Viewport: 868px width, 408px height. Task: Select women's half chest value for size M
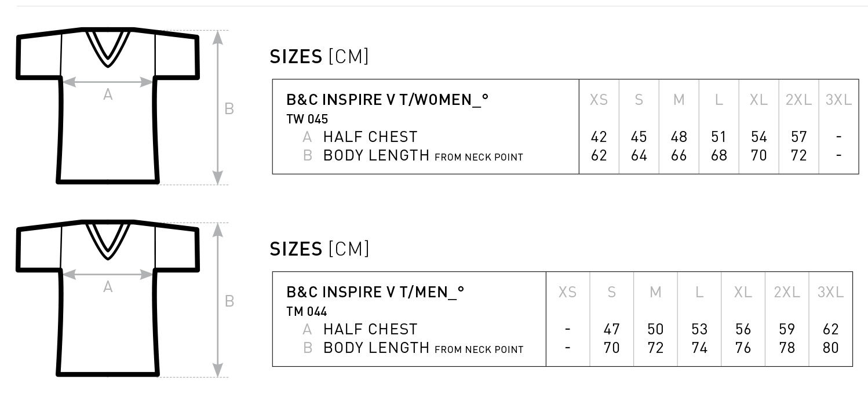tap(679, 137)
